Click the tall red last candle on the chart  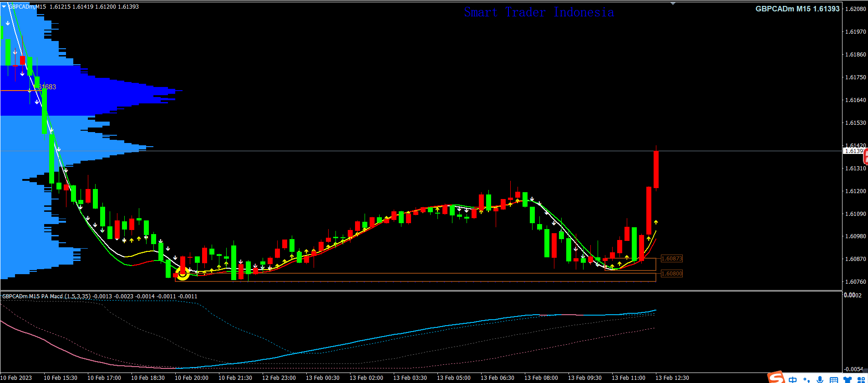tap(656, 169)
